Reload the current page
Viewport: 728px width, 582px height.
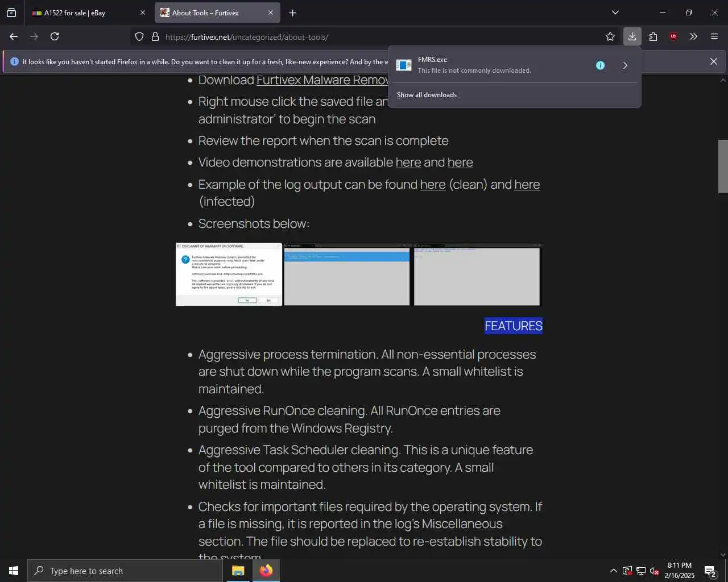(x=55, y=36)
